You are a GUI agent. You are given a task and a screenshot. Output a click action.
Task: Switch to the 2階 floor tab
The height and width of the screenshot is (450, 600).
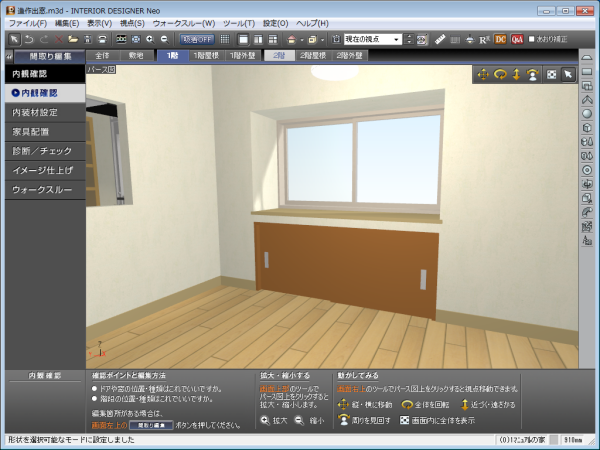280,56
